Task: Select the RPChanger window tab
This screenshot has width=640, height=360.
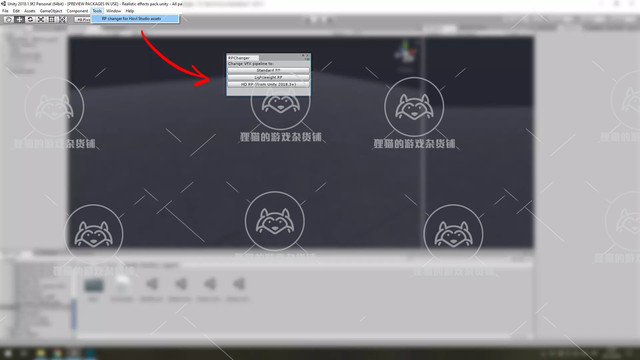Action: pos(243,58)
